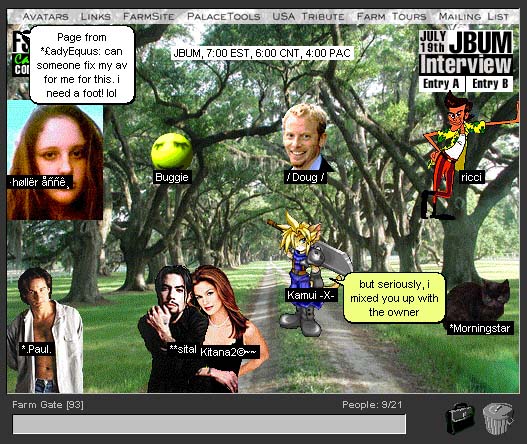Click the chat text input field
Screen dimensions: 527x444
tap(209, 424)
